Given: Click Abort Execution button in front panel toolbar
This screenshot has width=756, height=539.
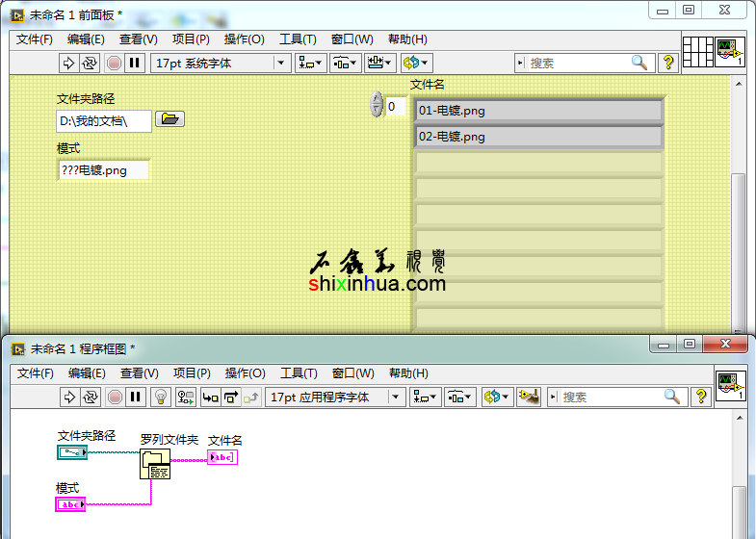Looking at the screenshot, I should (x=114, y=63).
